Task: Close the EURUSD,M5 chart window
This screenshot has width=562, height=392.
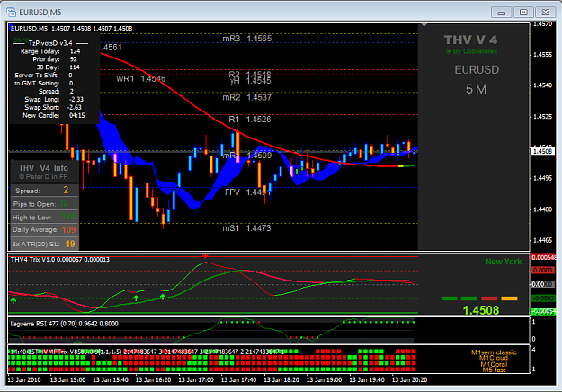Action: (x=545, y=13)
